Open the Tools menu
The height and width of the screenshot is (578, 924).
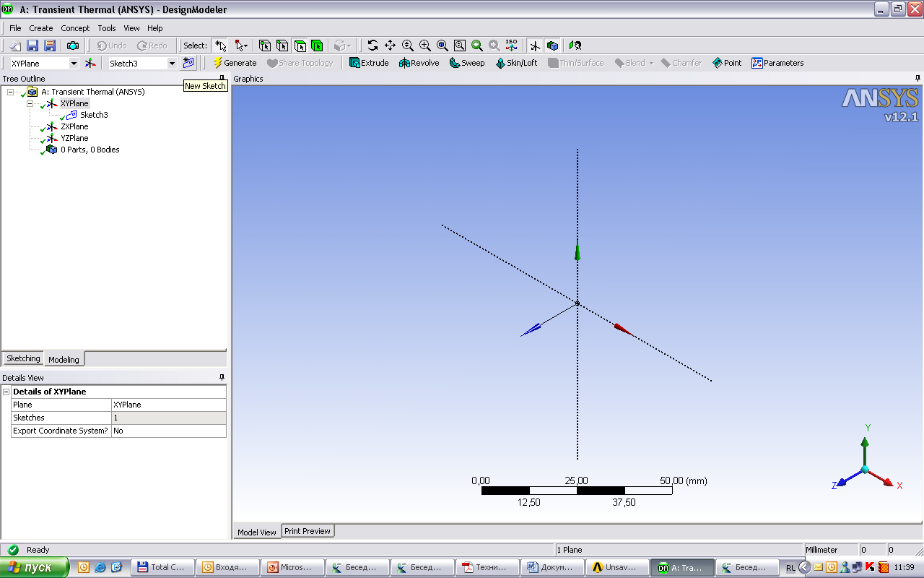(107, 28)
